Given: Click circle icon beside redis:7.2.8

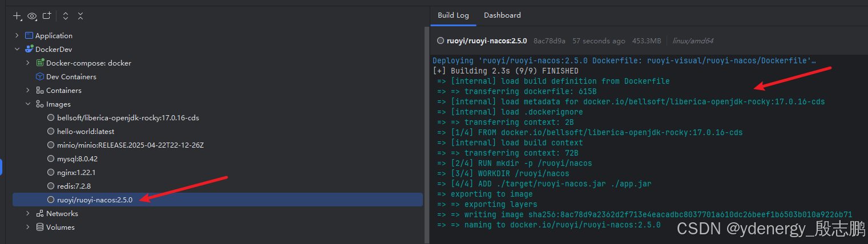Looking at the screenshot, I should 51,186.
